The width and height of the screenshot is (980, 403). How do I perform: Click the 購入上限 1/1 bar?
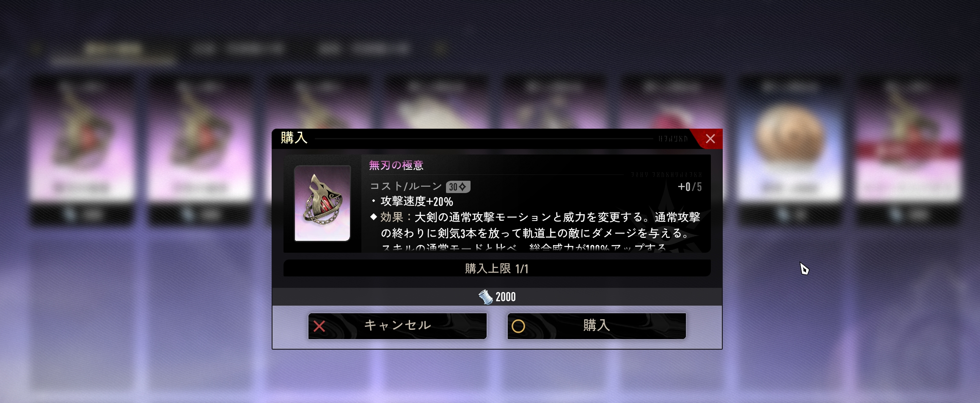(497, 268)
